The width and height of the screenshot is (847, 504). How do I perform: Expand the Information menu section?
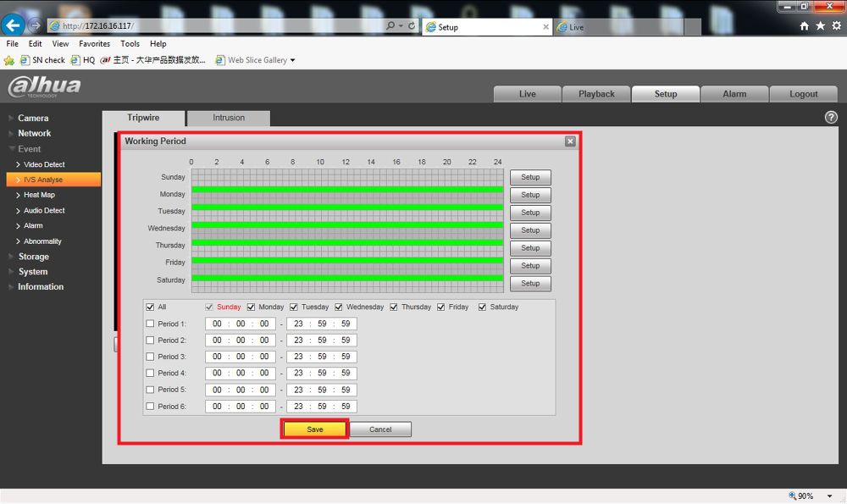pos(41,287)
